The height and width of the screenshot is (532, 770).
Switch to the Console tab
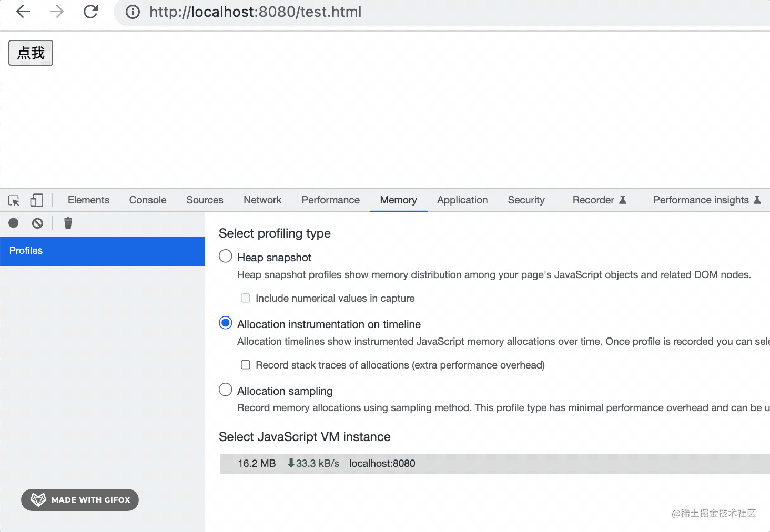(148, 200)
